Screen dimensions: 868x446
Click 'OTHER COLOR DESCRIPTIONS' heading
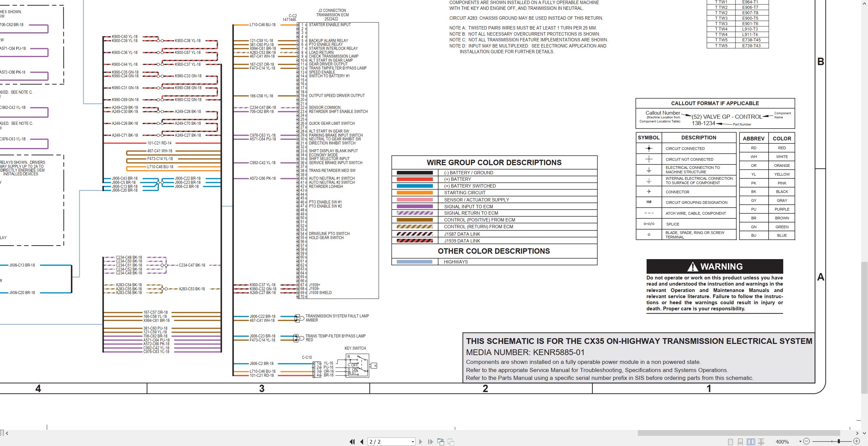click(x=494, y=251)
